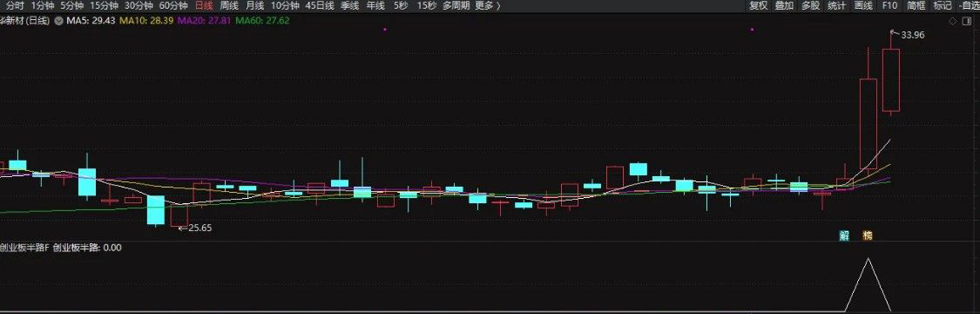This screenshot has height=314, width=980.
Task: Open the 多周期 multi-period view
Action: [x=456, y=5]
